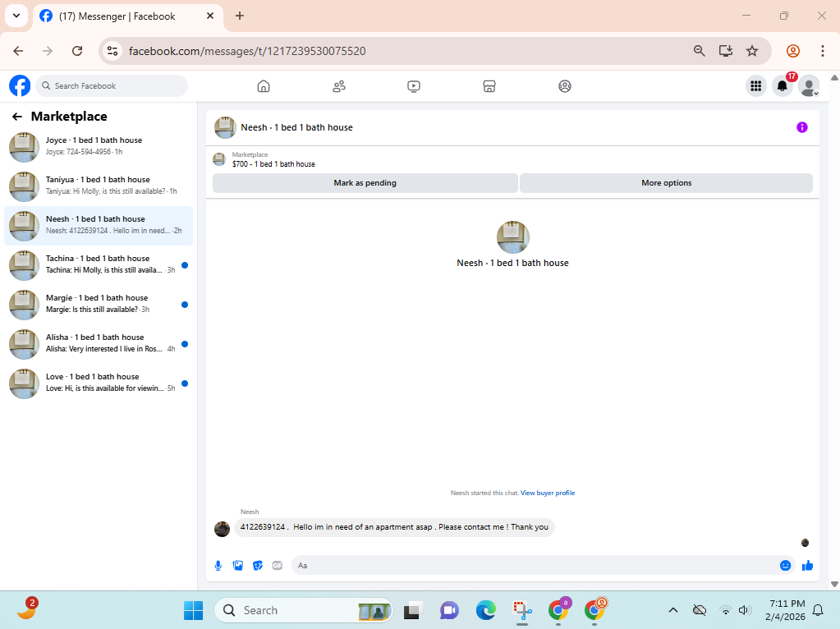Send a thumbs-up like
The image size is (840, 629).
tap(807, 565)
